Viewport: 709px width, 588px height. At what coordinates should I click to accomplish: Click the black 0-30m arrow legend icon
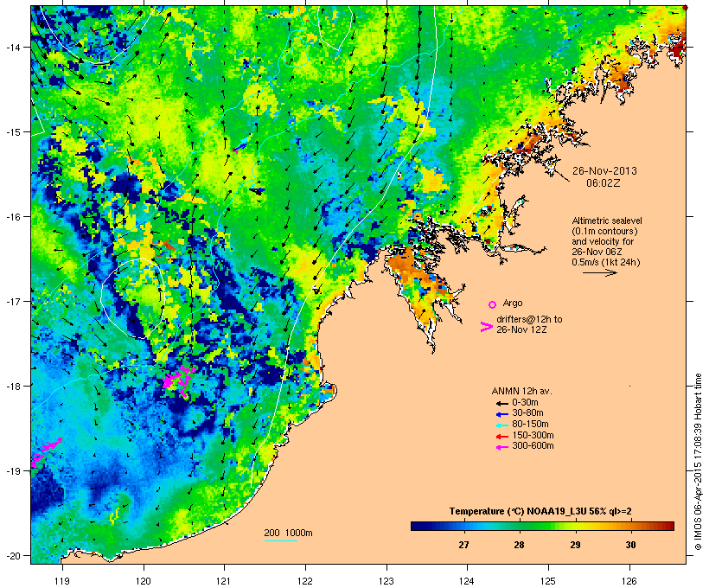(501, 403)
